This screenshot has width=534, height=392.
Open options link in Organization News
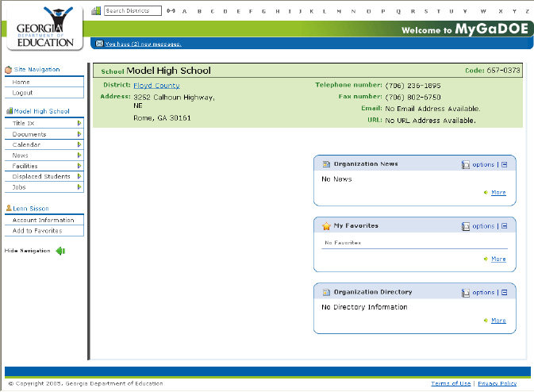point(483,164)
